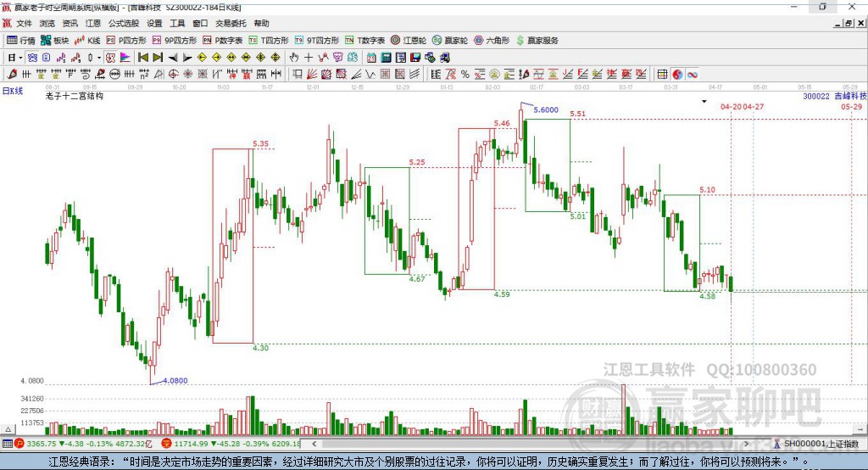Viewport: 868px width, 470px height.
Task: Select the hand pan tool
Action: pos(294,58)
